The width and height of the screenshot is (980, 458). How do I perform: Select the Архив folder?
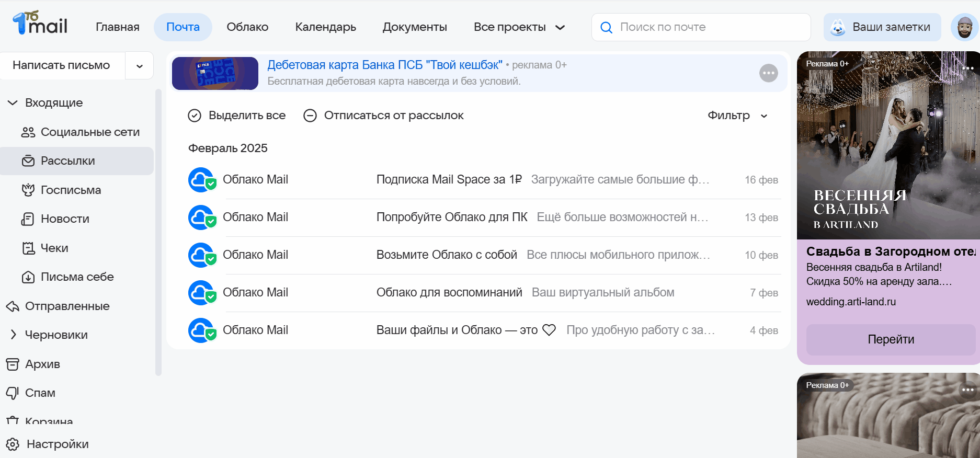point(77,364)
